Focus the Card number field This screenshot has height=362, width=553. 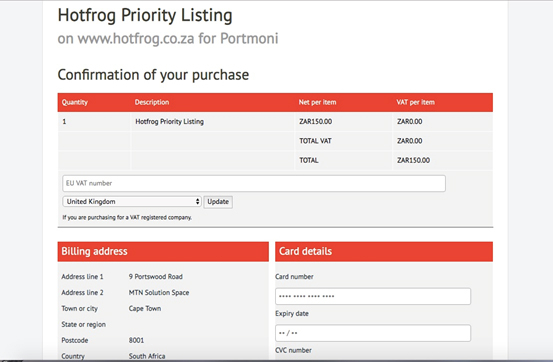tap(373, 296)
